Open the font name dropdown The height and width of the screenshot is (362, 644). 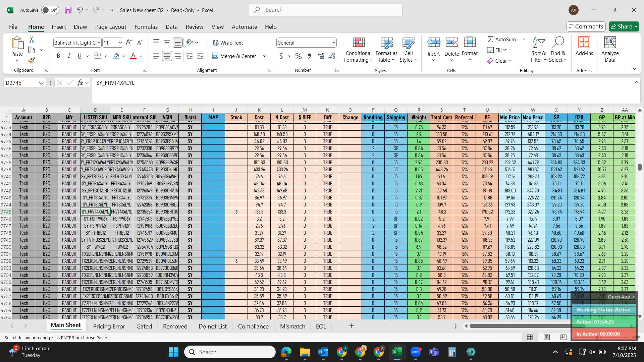click(99, 43)
